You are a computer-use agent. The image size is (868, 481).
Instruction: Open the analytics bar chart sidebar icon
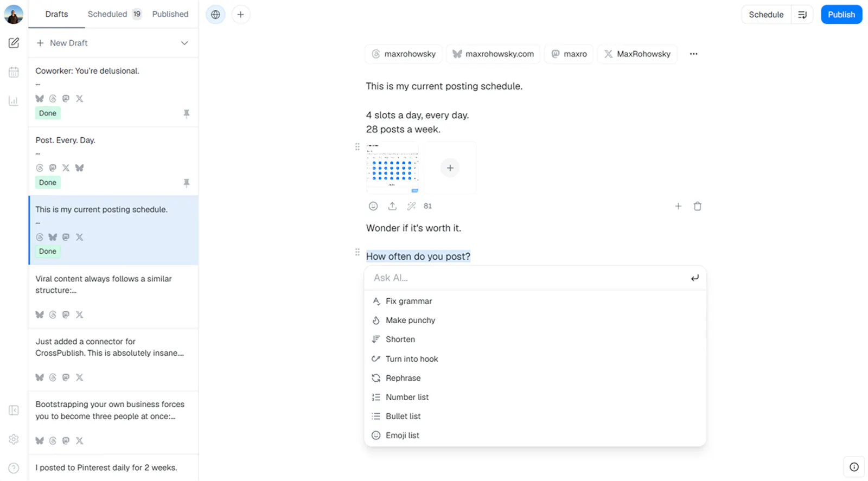click(x=14, y=101)
